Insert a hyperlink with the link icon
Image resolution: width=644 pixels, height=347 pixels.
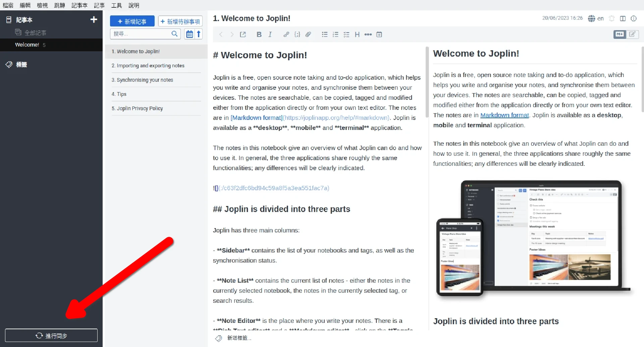pyautogui.click(x=286, y=34)
